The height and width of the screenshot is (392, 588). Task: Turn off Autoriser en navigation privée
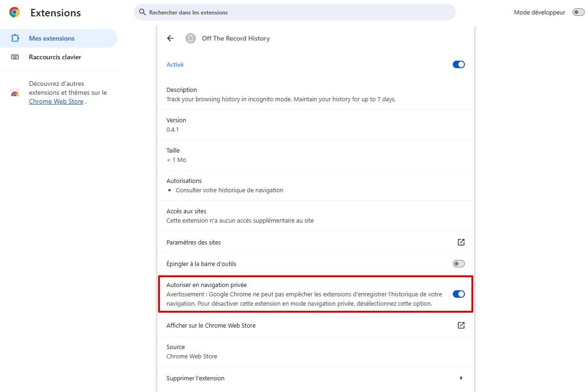459,294
